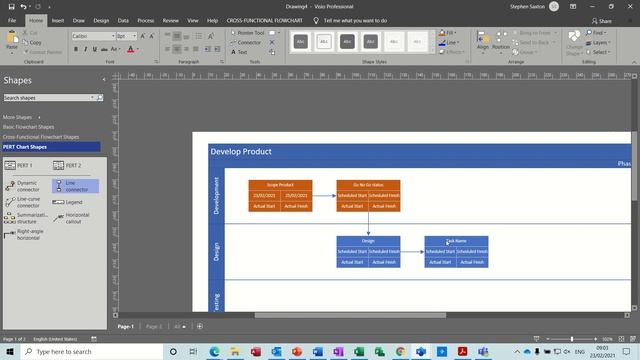Open Visio from the Windows taskbar
The width and height of the screenshot is (640, 360).
click(x=421, y=351)
